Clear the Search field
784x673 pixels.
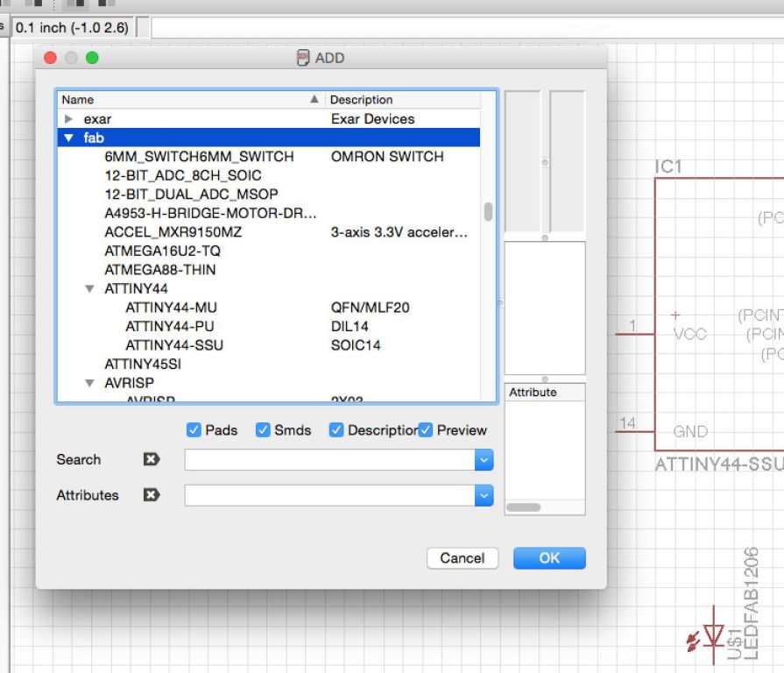point(152,459)
